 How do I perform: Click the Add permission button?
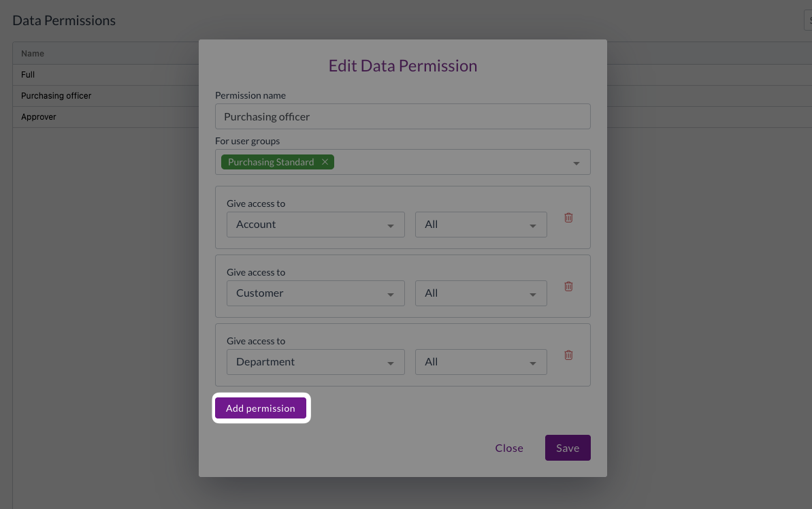261,408
